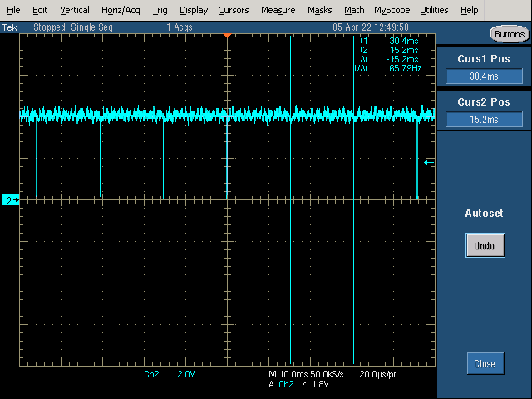Click the Curs1 Pos value field

click(x=484, y=76)
